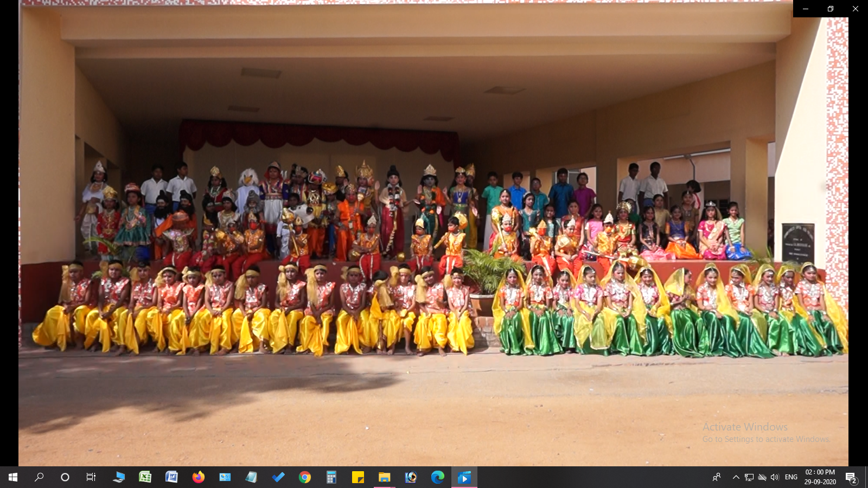Expand the hidden system tray icons
The width and height of the screenshot is (868, 488).
(736, 477)
